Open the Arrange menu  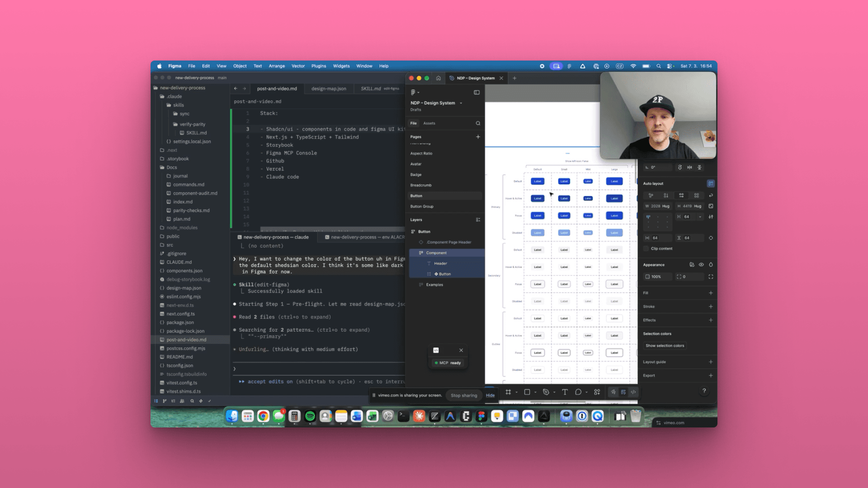coord(277,66)
